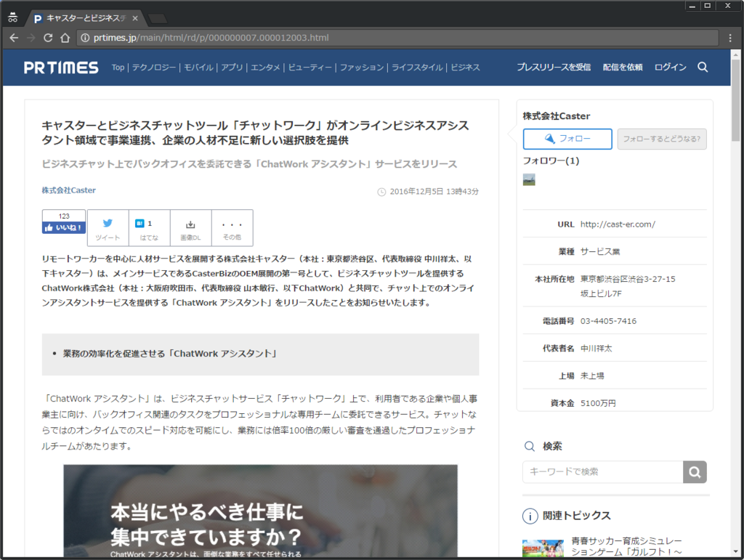
Task: Follow 株式会社Caster with フォロー button
Action: (567, 139)
